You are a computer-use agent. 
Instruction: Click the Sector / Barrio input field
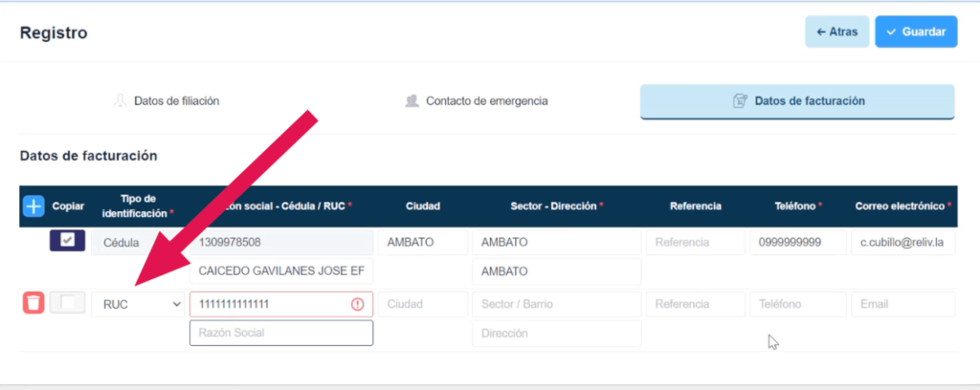coord(555,304)
